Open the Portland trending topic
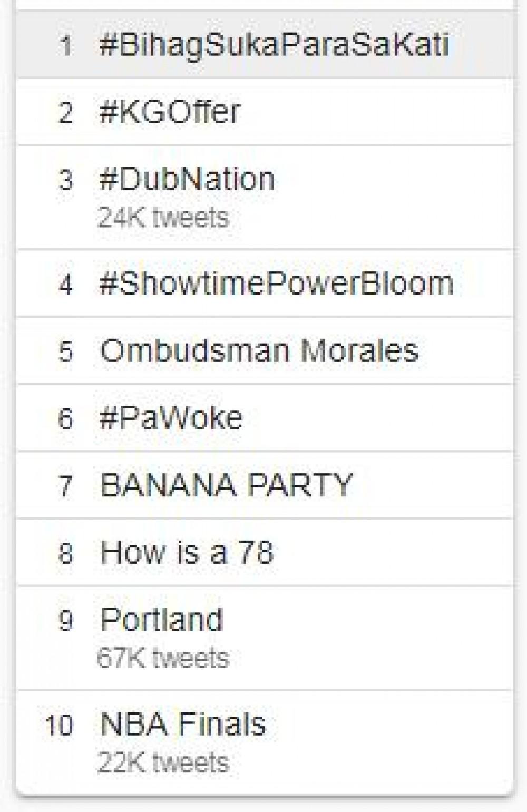The width and height of the screenshot is (527, 812). pos(162,620)
